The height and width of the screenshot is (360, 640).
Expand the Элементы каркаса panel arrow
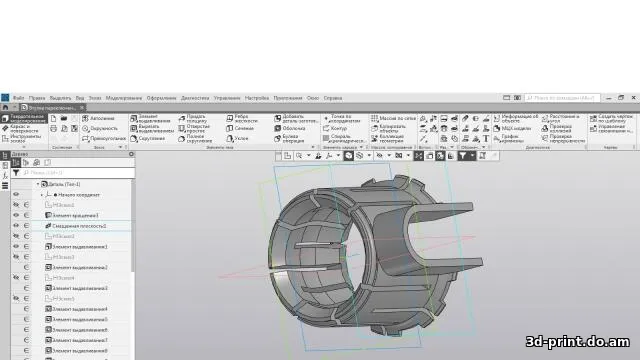(x=361, y=147)
